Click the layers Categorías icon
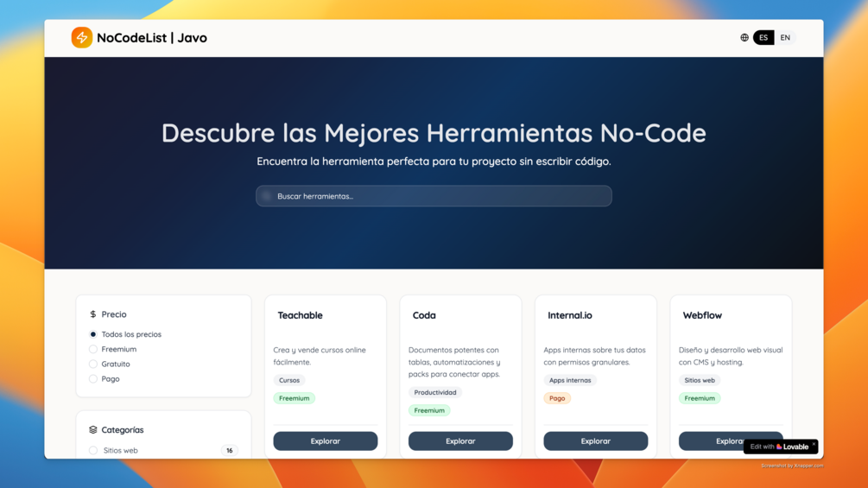Screen dimensions: 868x488 93,430
